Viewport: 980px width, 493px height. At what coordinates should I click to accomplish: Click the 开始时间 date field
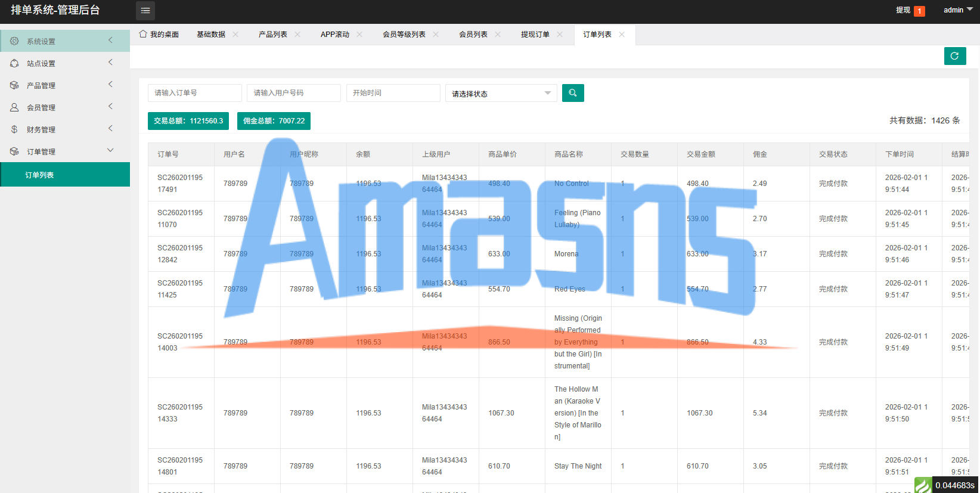coord(393,93)
